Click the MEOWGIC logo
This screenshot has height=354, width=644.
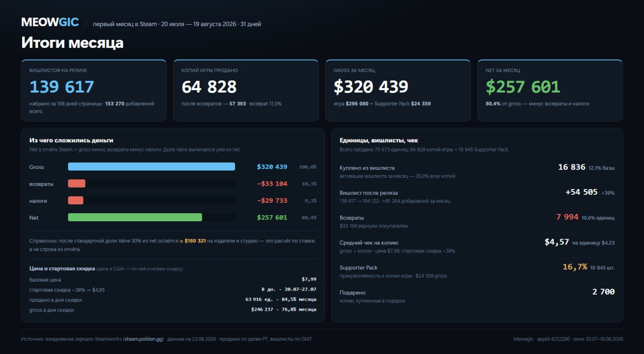tap(50, 22)
